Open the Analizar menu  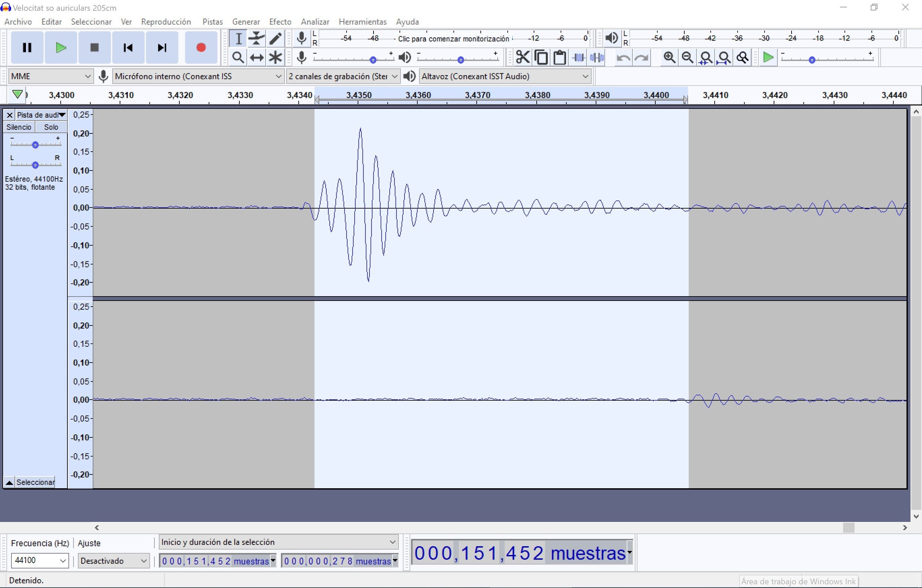pyautogui.click(x=315, y=22)
